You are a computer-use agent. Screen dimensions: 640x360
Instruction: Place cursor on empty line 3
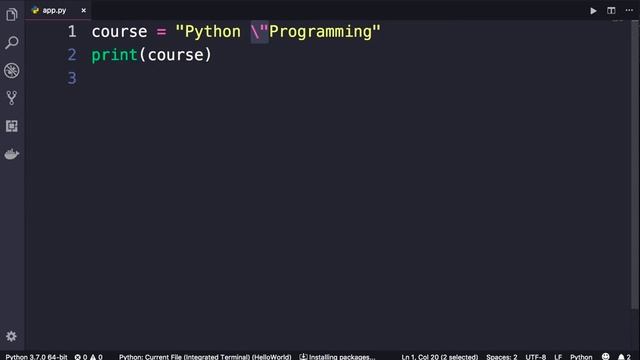click(x=72, y=78)
